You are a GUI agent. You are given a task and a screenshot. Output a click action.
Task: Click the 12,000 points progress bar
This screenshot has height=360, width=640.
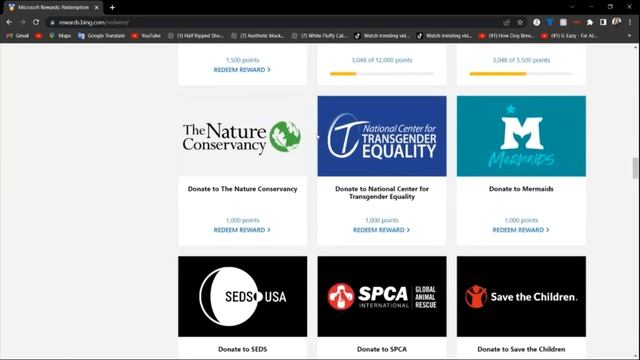(382, 74)
